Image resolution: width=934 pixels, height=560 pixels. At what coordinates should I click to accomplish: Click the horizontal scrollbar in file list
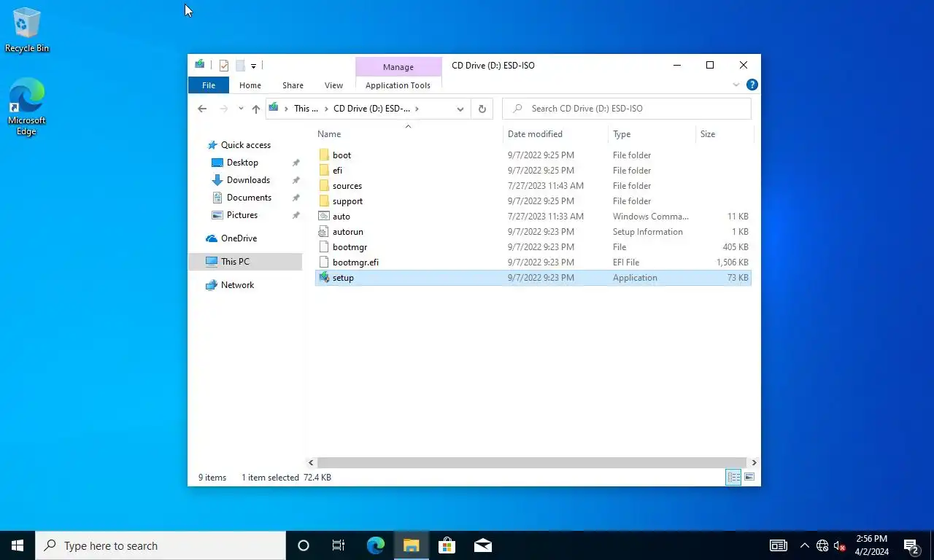coord(533,462)
